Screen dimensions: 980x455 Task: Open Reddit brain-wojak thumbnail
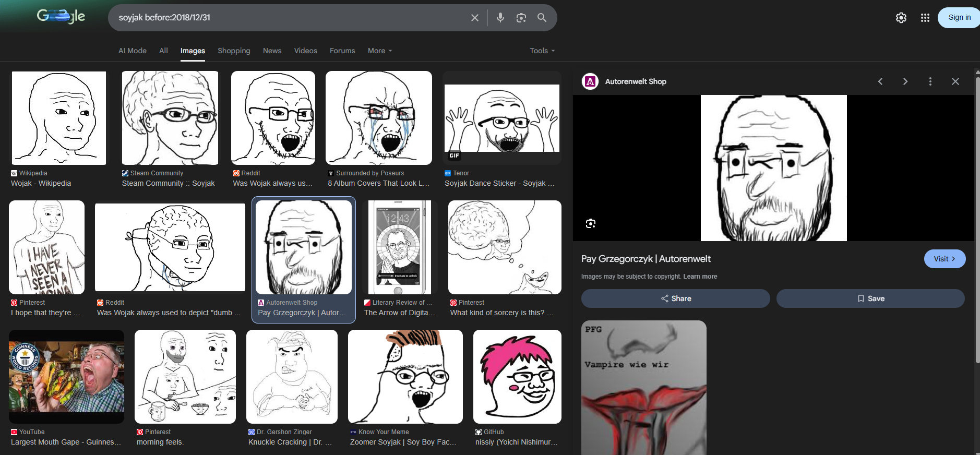click(170, 247)
